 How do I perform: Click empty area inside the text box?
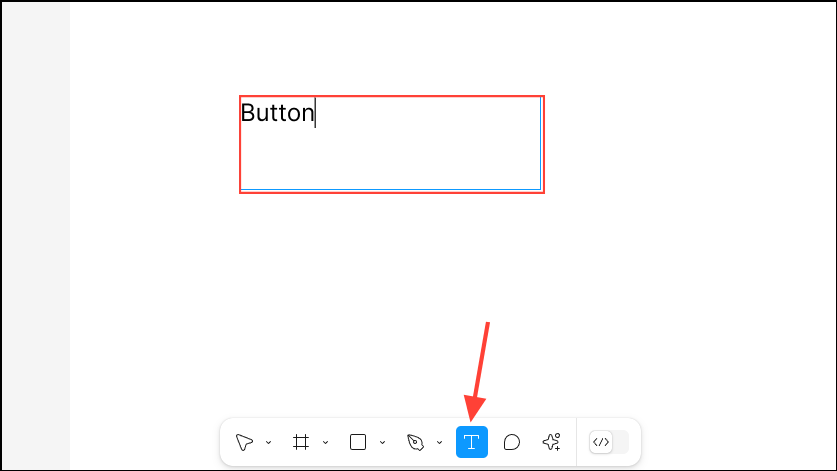coord(391,158)
